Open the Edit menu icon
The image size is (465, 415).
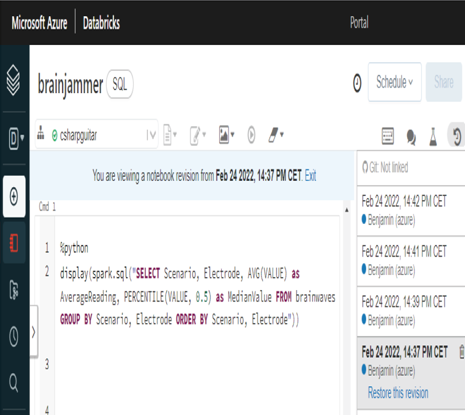(198, 135)
